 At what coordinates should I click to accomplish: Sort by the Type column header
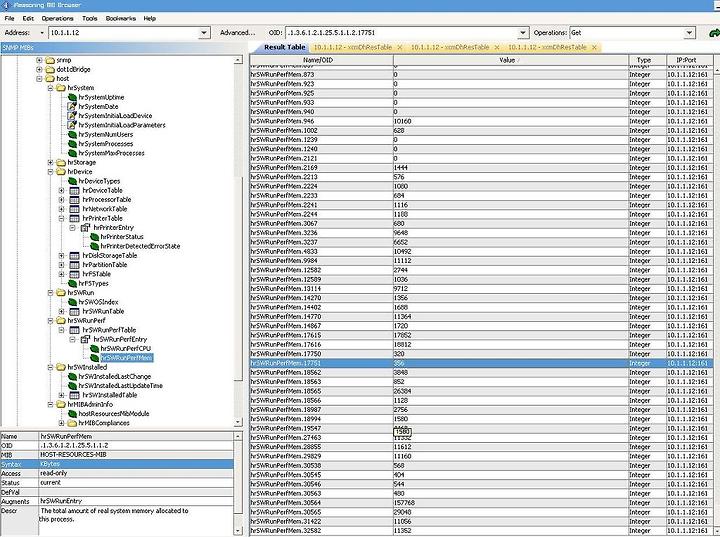coord(647,60)
